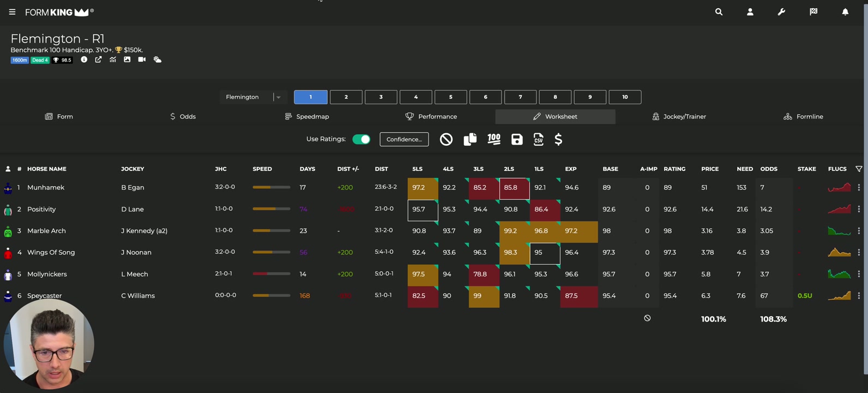Open notifications bell in top bar
Viewport: 868px width, 393px height.
coord(845,12)
